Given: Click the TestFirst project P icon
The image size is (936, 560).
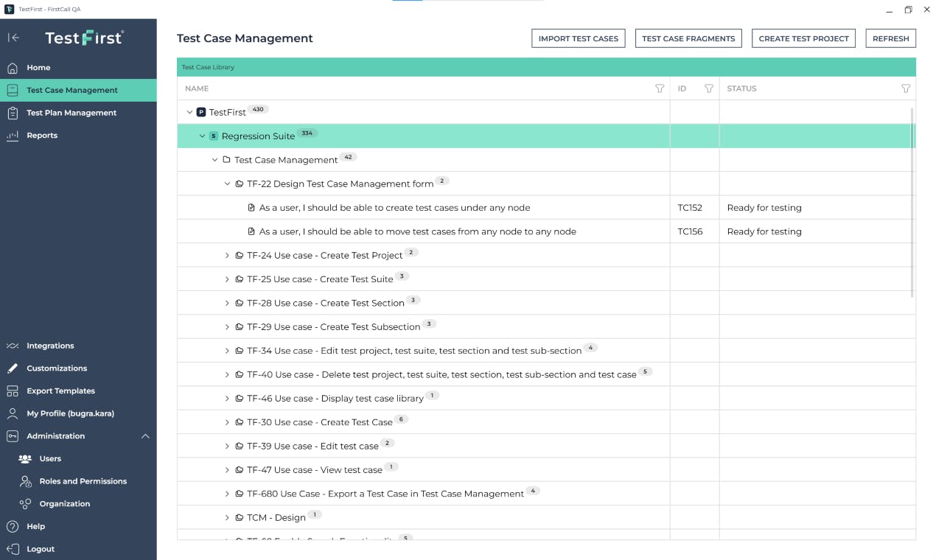Looking at the screenshot, I should point(201,112).
